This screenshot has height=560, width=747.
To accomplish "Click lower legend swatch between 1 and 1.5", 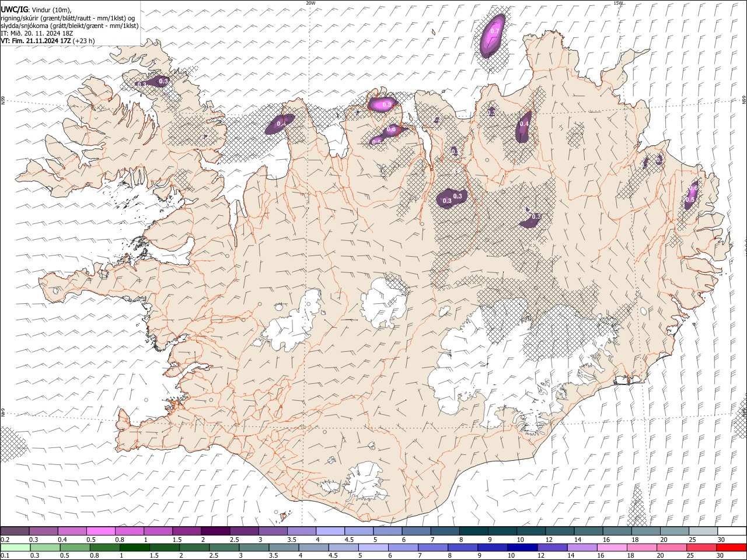I will pyautogui.click(x=134, y=547).
